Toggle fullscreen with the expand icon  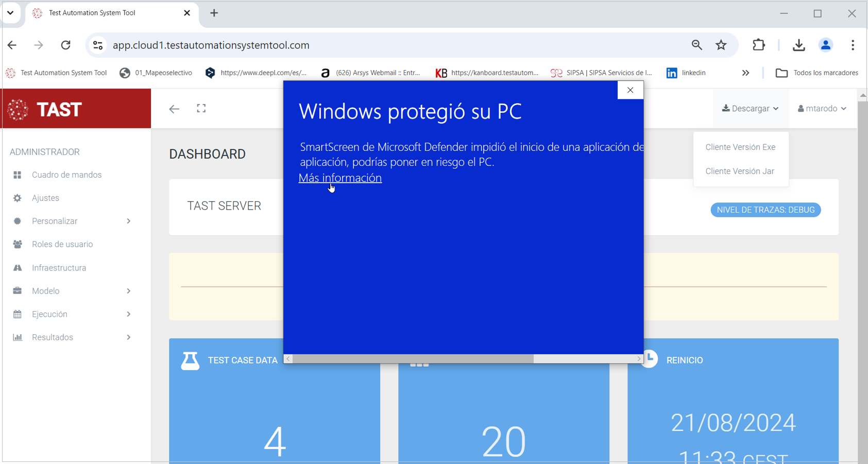click(201, 108)
